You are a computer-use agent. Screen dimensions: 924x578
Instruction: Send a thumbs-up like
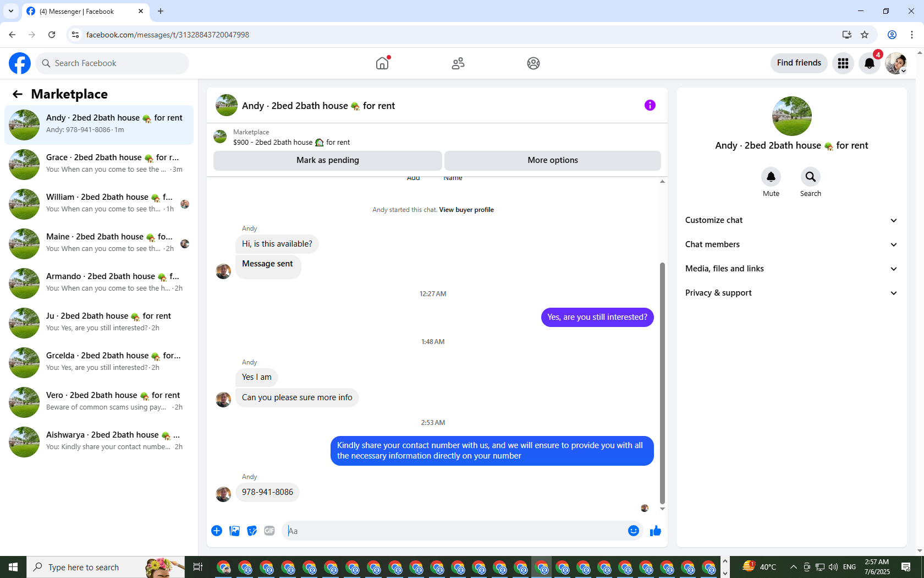tap(656, 531)
